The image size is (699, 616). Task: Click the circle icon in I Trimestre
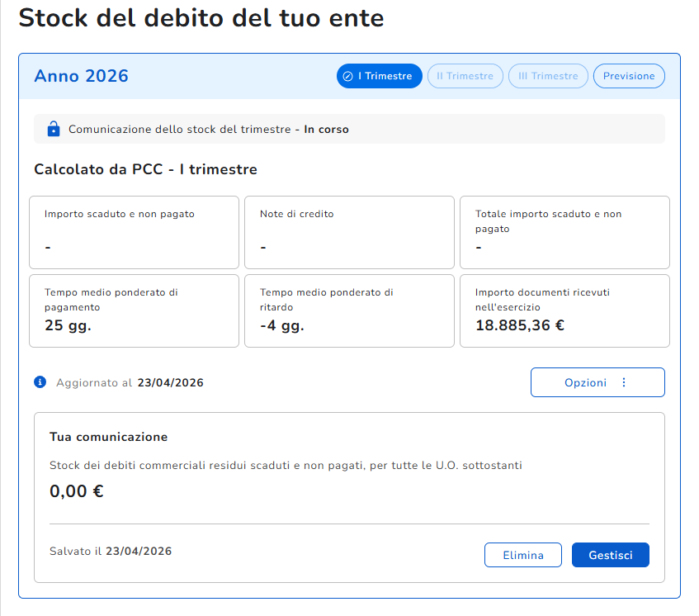point(347,76)
